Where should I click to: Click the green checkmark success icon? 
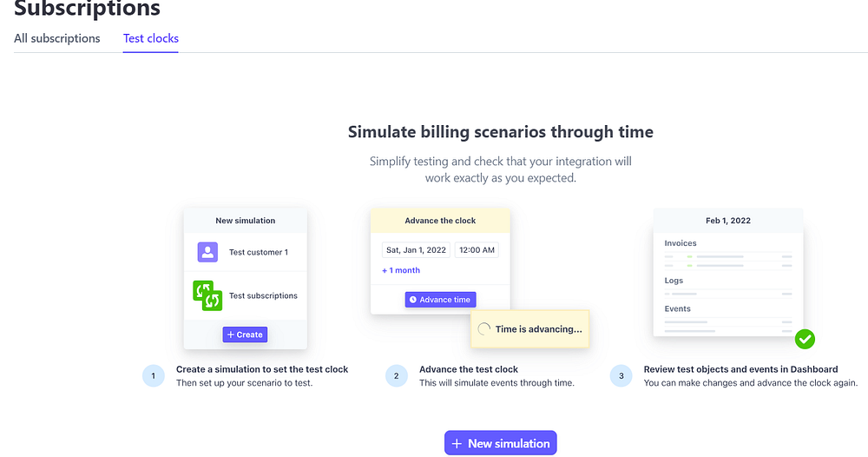coord(805,339)
